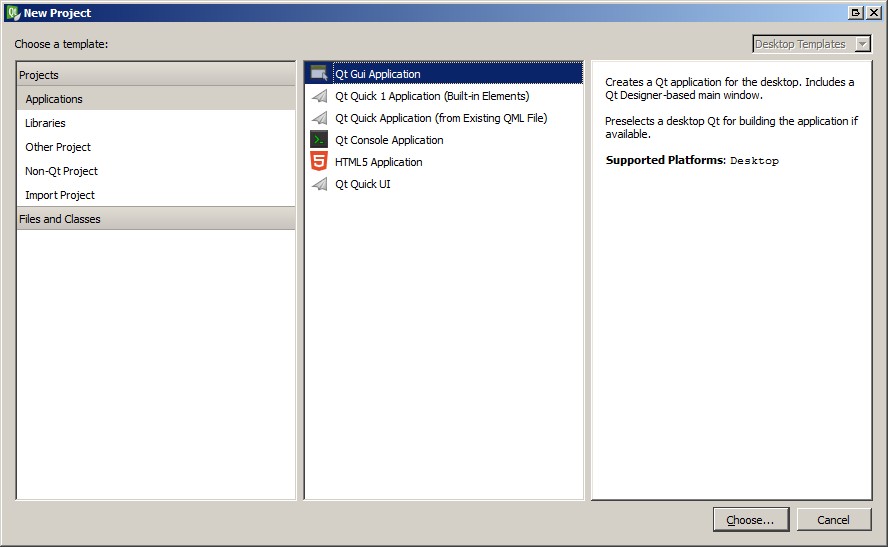
Task: Select the Libraries category
Action: pyautogui.click(x=156, y=123)
